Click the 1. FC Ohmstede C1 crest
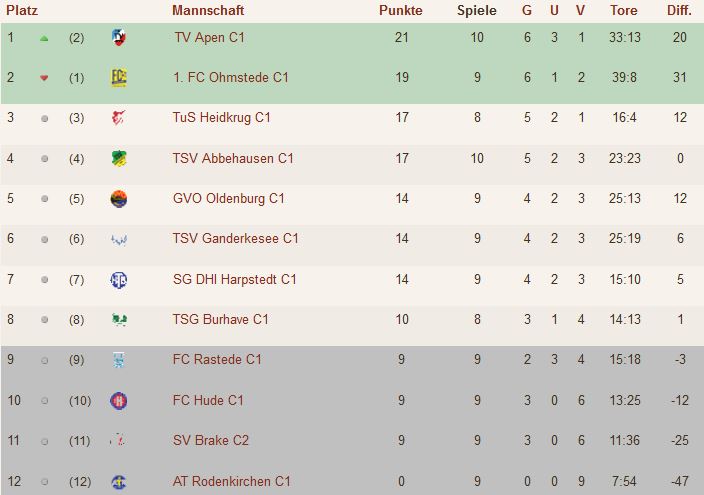Image resolution: width=704 pixels, height=495 pixels. pyautogui.click(x=119, y=78)
